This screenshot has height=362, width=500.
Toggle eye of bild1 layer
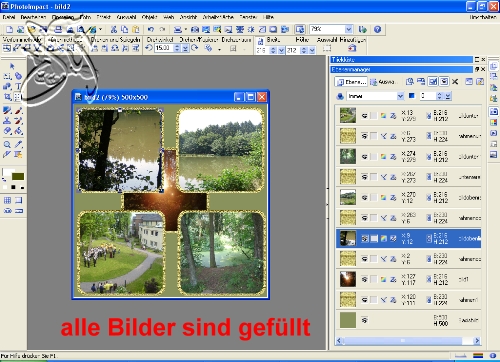(365, 279)
